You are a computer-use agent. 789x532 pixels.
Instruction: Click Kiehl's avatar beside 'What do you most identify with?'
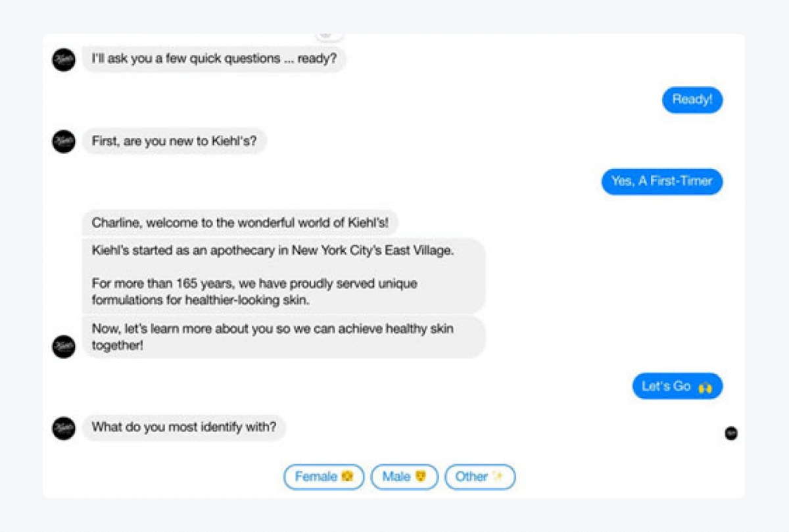click(64, 428)
